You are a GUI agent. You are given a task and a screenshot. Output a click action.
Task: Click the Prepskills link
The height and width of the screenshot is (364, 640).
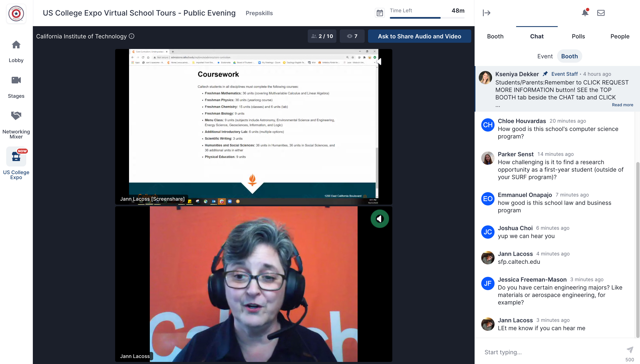259,13
